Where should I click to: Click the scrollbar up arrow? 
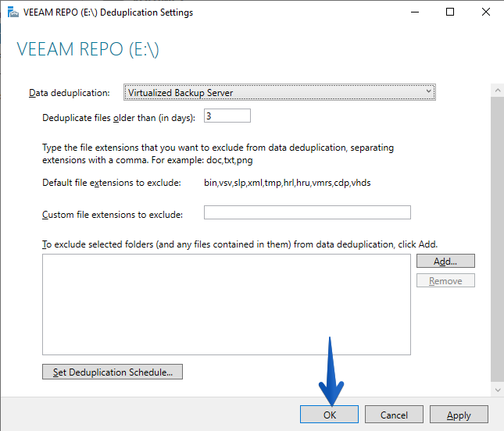coord(498,91)
